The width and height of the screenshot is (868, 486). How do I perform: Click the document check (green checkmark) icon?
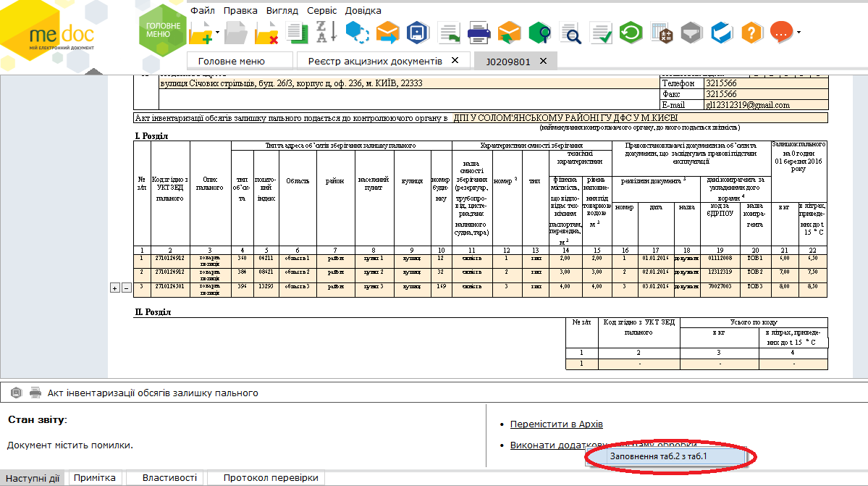pos(601,33)
